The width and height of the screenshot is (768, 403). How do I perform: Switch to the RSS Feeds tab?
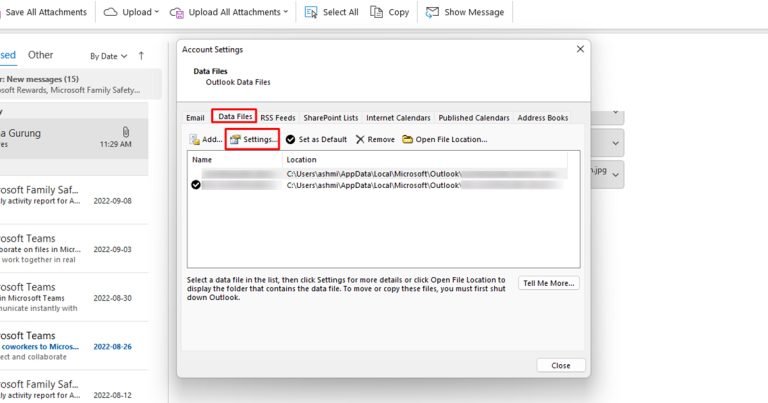(x=278, y=118)
